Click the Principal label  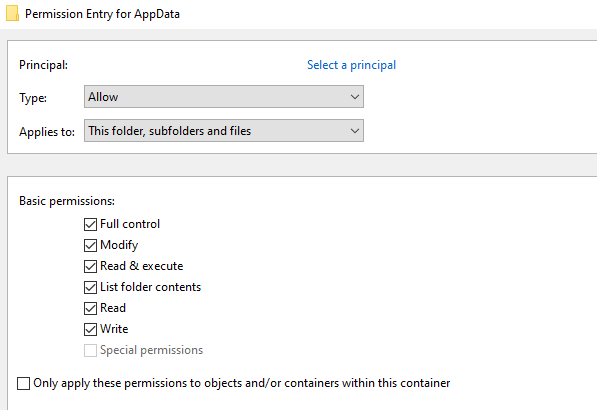[43, 65]
